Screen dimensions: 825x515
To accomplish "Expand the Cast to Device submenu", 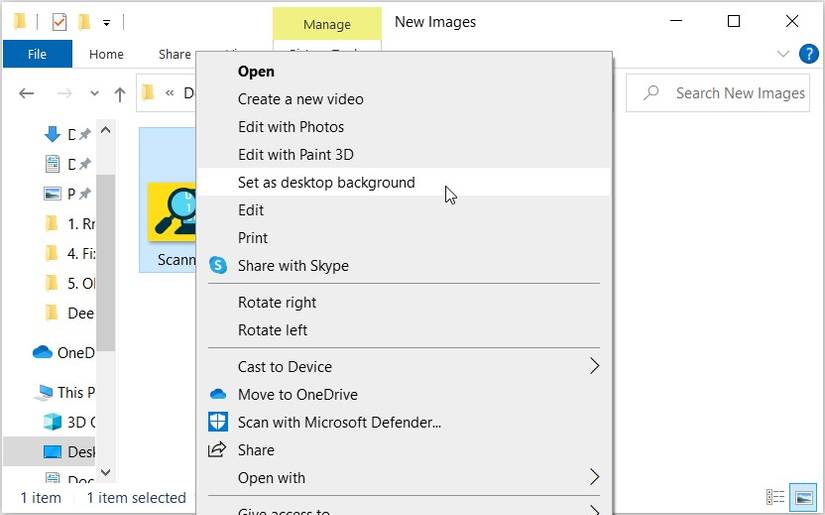I will [594, 366].
